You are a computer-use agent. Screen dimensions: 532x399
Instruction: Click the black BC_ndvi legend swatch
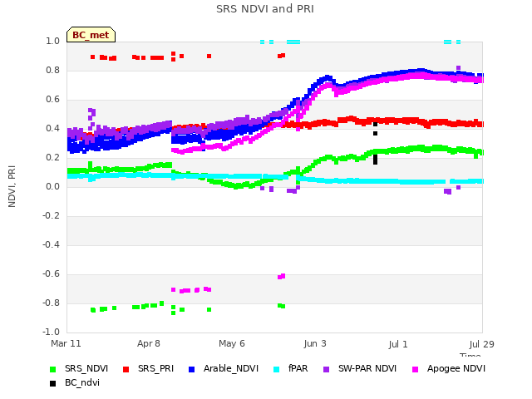(x=52, y=384)
